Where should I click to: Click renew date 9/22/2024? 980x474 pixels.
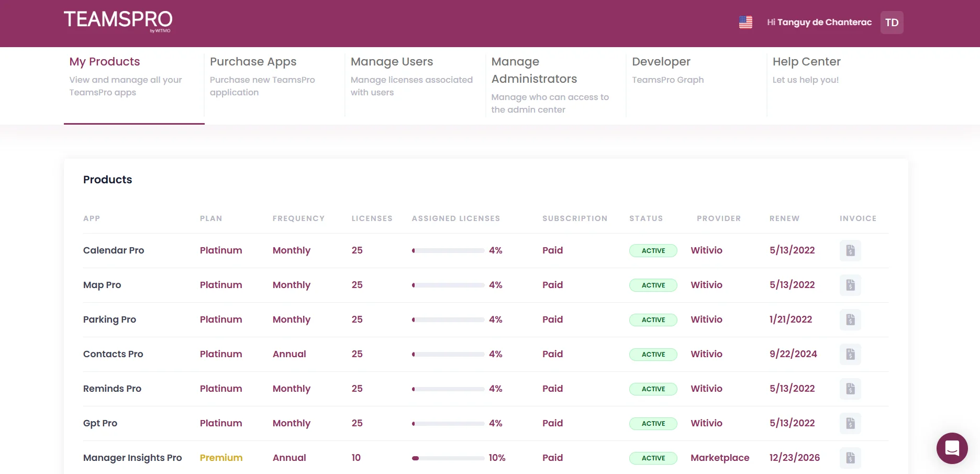[793, 354]
